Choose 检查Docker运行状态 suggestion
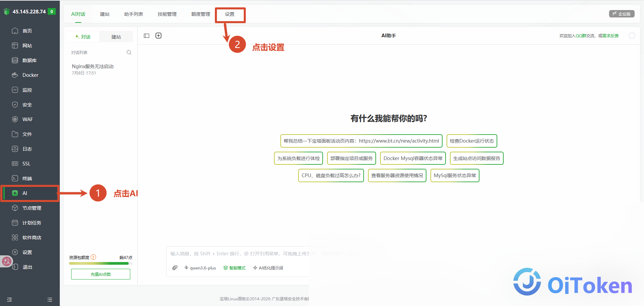Image resolution: width=644 pixels, height=306 pixels. (472, 141)
